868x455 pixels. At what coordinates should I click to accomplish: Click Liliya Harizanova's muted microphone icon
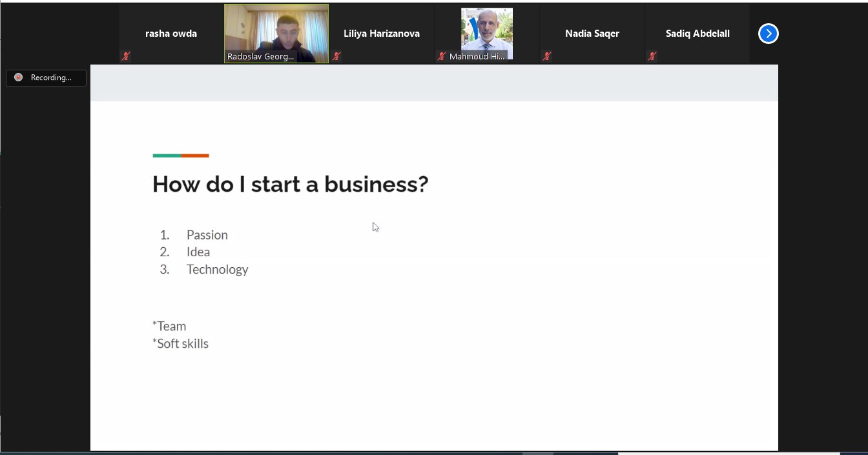(x=336, y=56)
